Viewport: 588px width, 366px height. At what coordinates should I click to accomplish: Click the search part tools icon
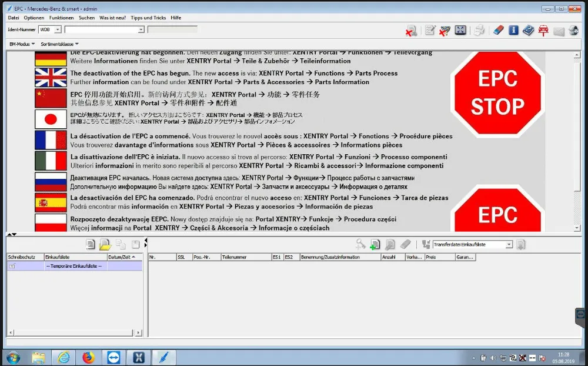click(x=360, y=244)
